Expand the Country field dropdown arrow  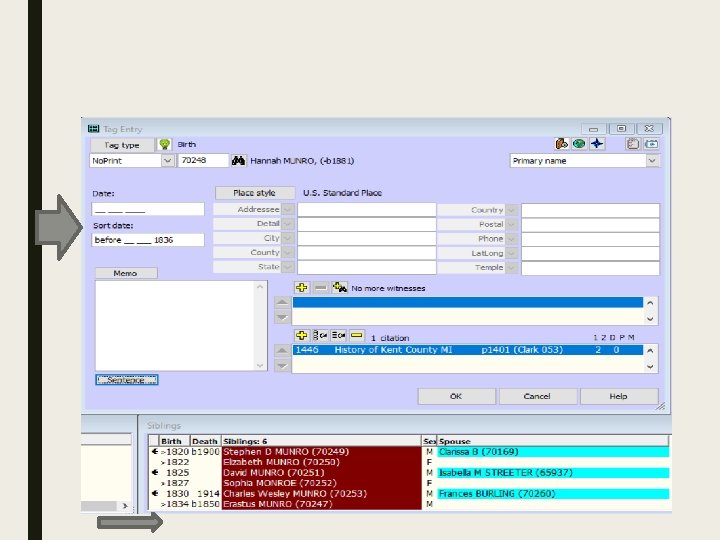510,210
